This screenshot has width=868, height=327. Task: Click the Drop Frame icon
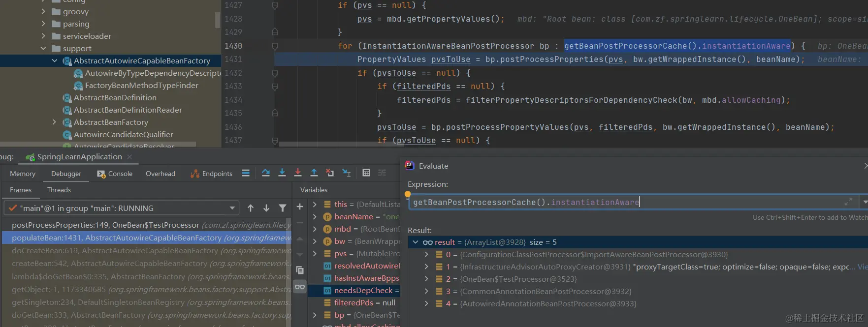[x=330, y=173]
